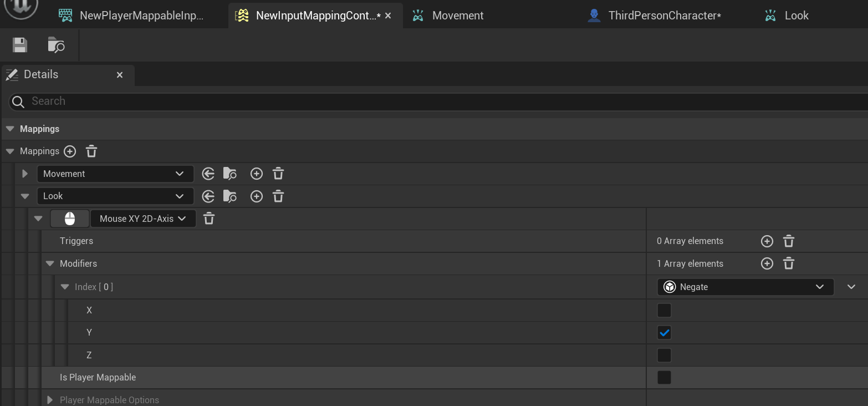Open the Movement input action dropdown
Image resolution: width=868 pixels, height=406 pixels.
tap(115, 174)
